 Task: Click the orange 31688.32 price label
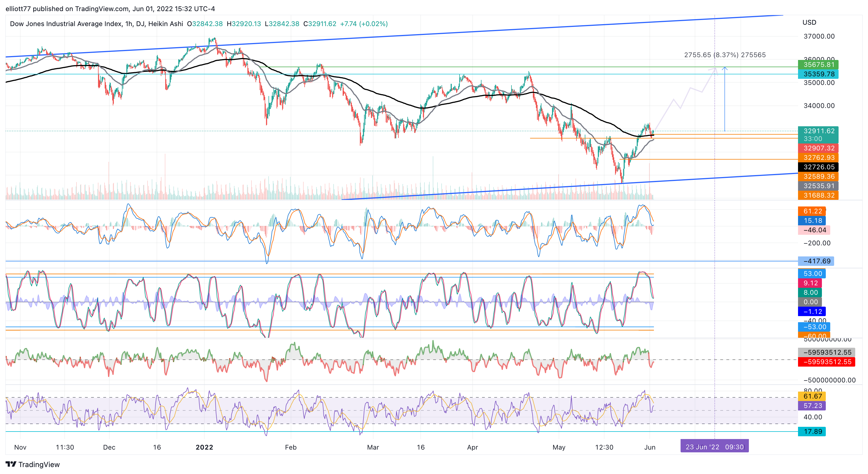tap(818, 195)
